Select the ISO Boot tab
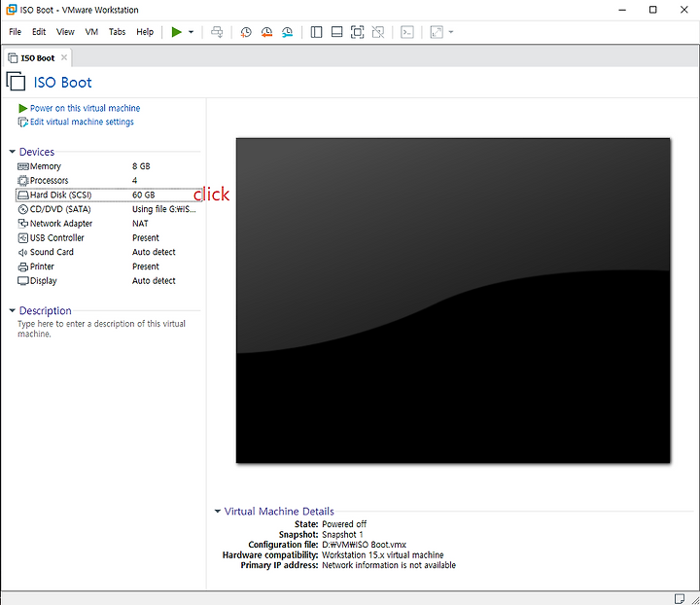This screenshot has height=605, width=700. [38, 58]
